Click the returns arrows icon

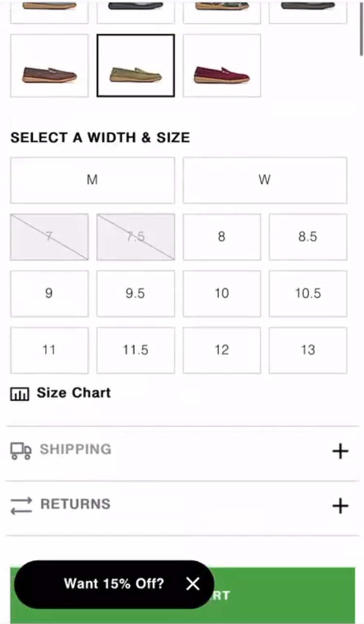(x=21, y=505)
